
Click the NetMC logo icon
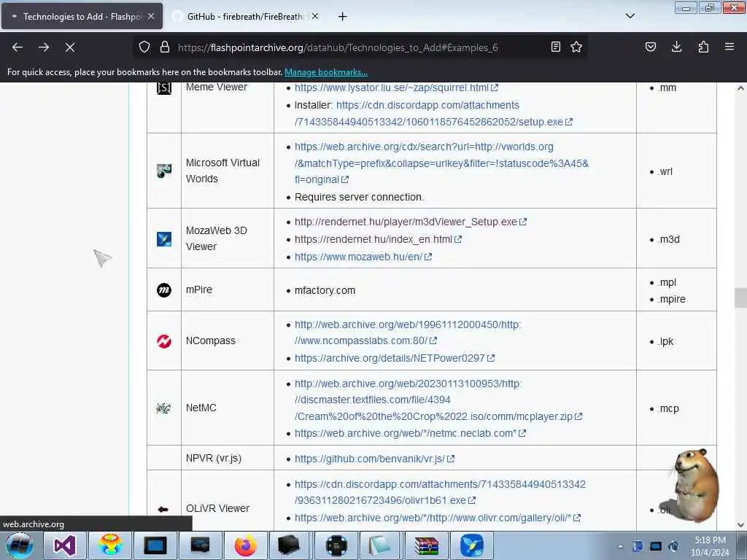163,408
